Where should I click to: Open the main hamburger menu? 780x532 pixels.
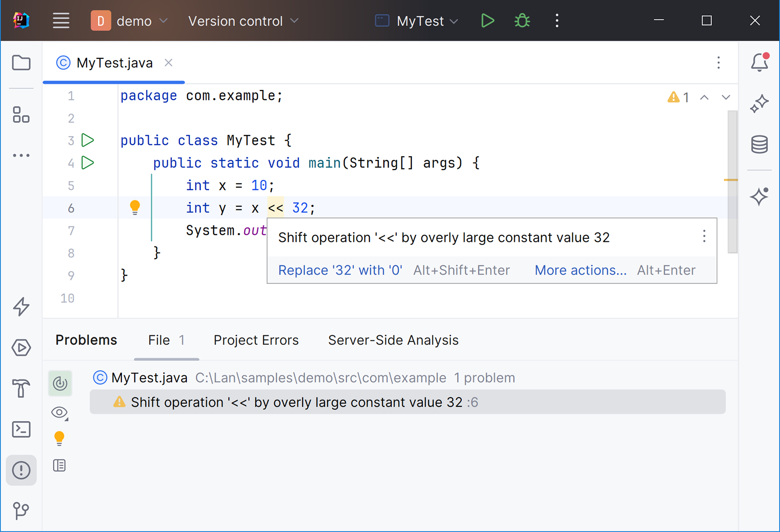pyautogui.click(x=61, y=21)
